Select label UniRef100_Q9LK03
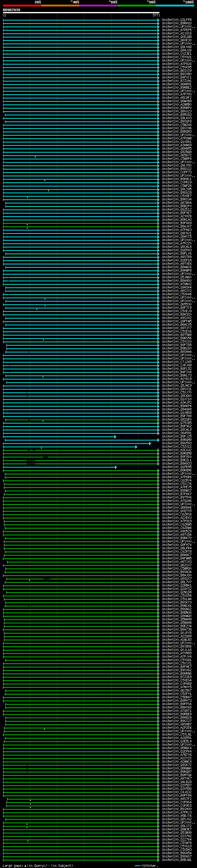Screen dimensions: 197x868 coord(177,118)
